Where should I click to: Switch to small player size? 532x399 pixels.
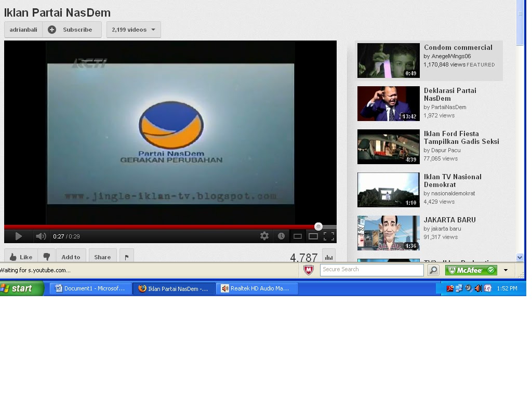pos(298,236)
